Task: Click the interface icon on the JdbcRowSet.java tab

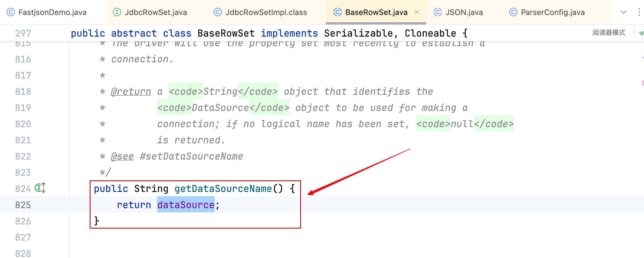Action: click(x=117, y=12)
